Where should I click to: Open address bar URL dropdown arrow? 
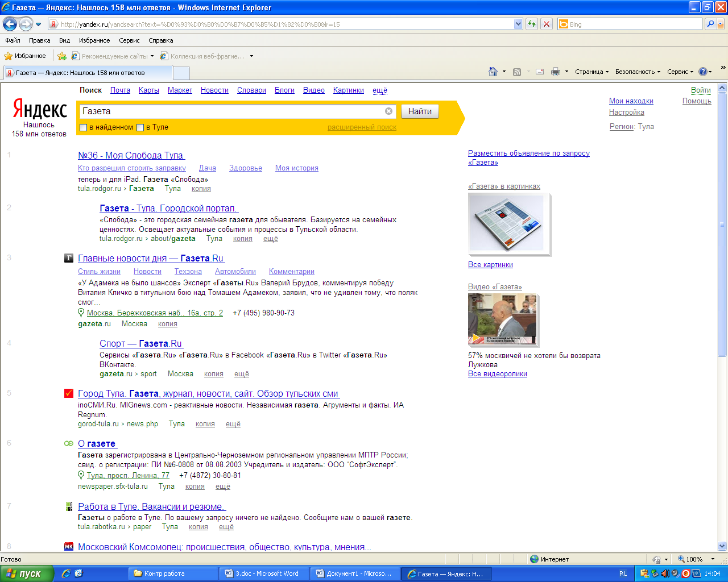(x=518, y=24)
